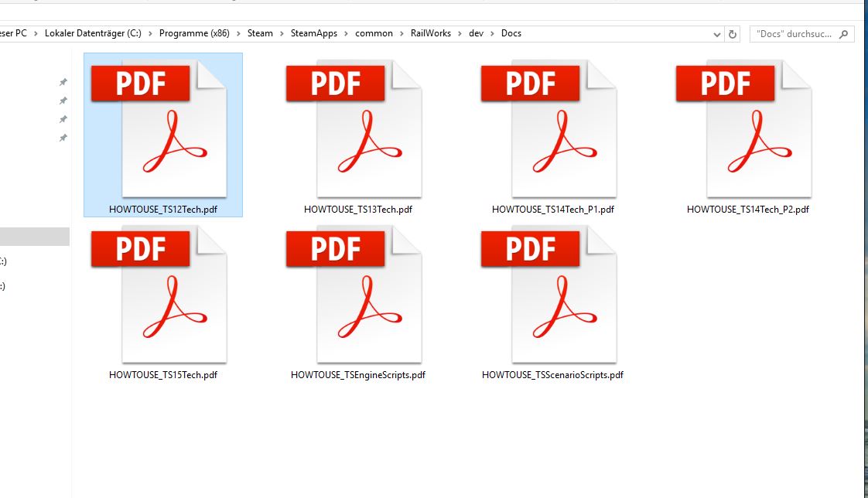Select HOWTOUSE_TS13Tech.pdf file icon

[354, 128]
